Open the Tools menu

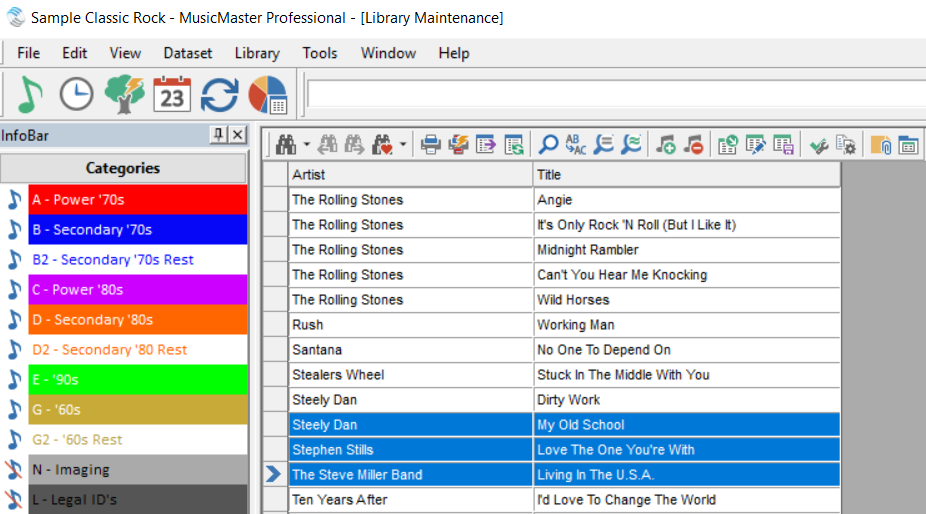[x=319, y=53]
